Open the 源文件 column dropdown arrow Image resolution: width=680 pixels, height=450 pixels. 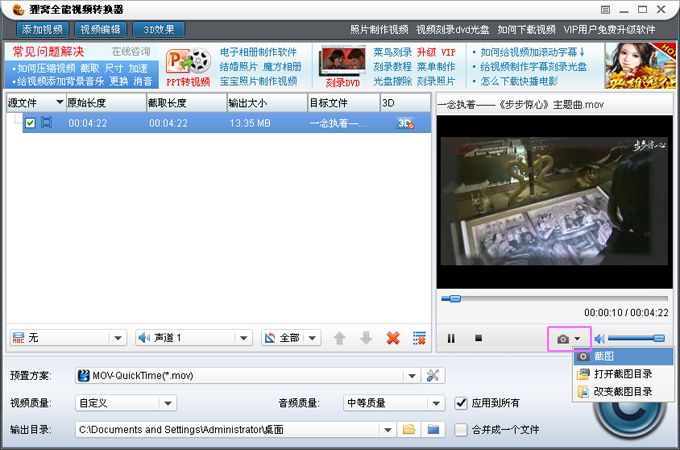click(59, 102)
